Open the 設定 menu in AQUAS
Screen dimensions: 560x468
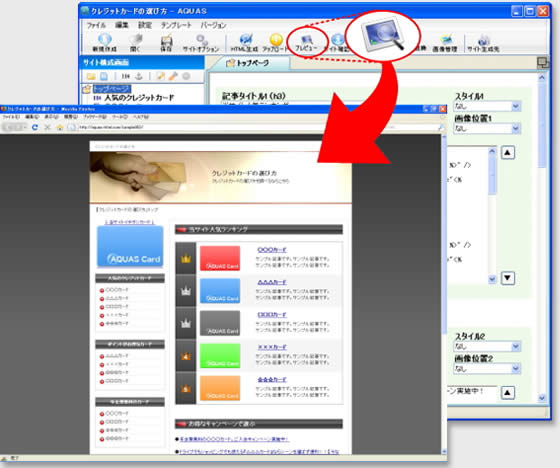click(145, 25)
